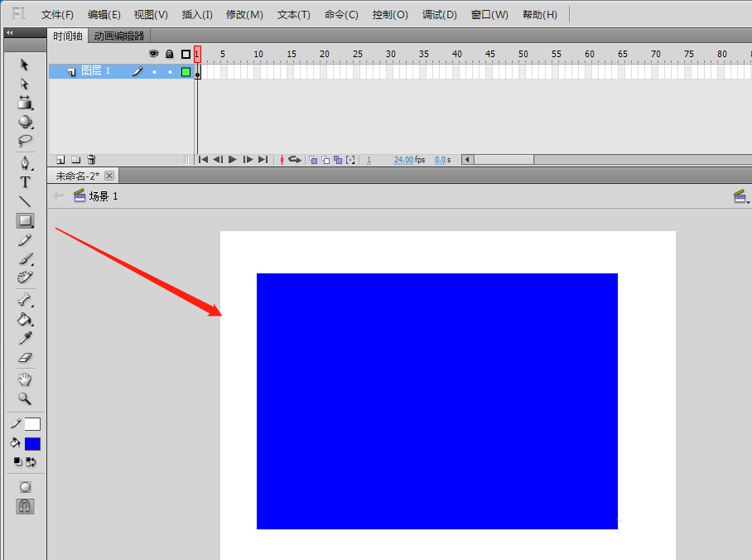Open 编辑(E) menu
Viewport: 752px width, 560px height.
tap(104, 15)
